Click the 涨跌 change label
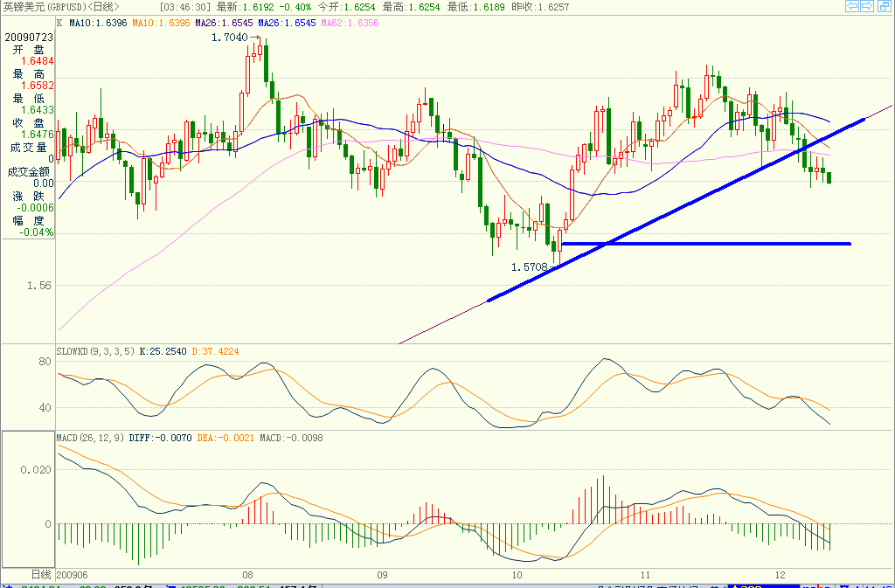This screenshot has width=895, height=588. point(29,197)
